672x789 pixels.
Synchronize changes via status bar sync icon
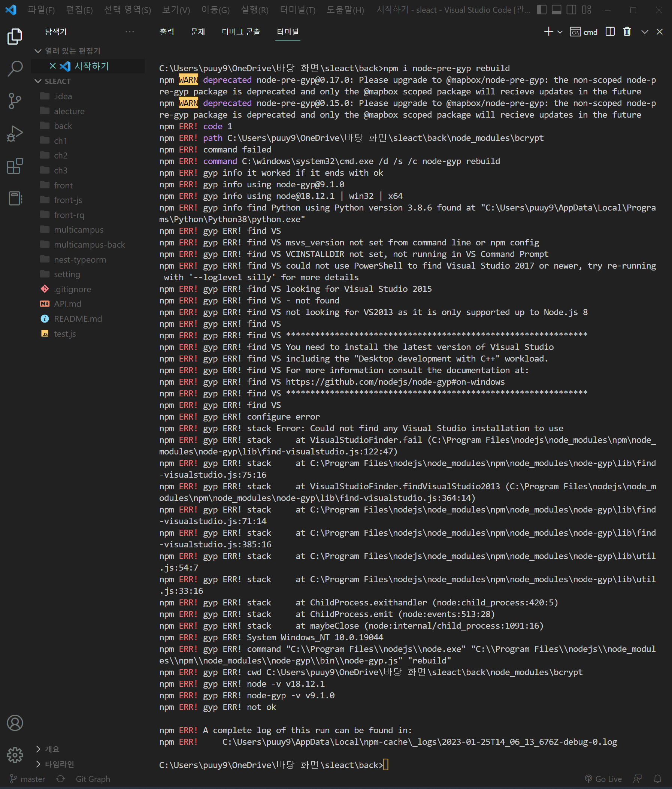pyautogui.click(x=60, y=779)
